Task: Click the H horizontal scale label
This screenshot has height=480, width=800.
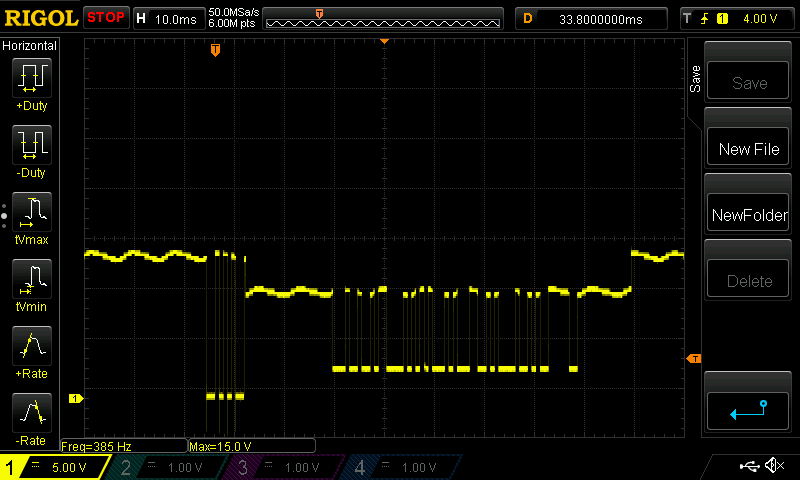Action: (x=141, y=19)
